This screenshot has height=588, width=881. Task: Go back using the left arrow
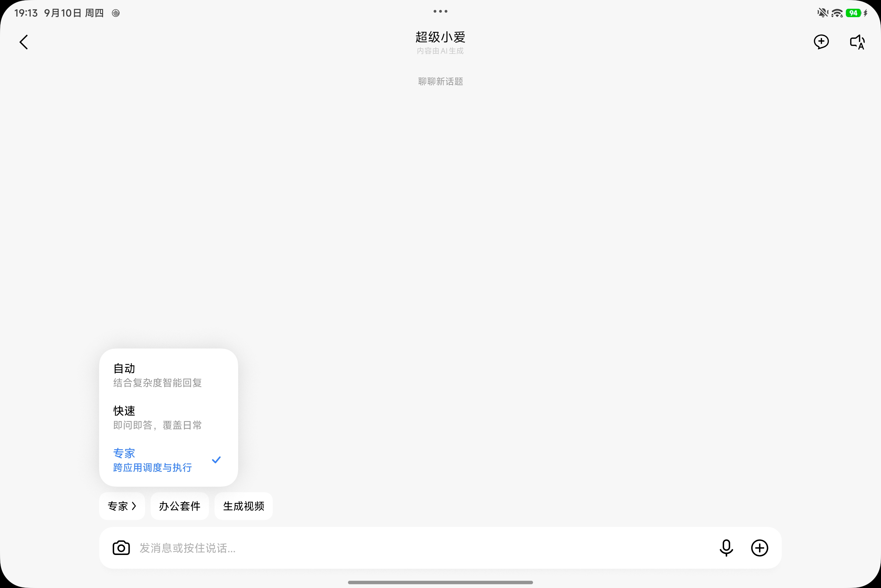click(24, 42)
